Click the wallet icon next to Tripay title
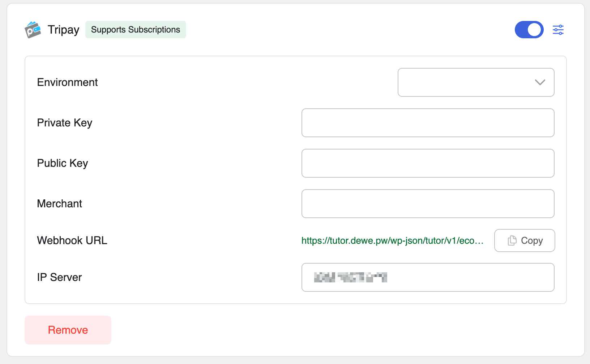590x364 pixels. [33, 30]
